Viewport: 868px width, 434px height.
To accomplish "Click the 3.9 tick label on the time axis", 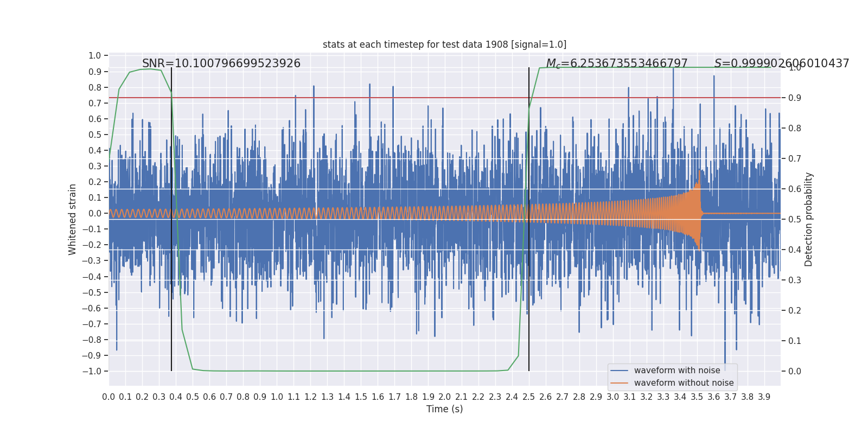I will tap(764, 397).
